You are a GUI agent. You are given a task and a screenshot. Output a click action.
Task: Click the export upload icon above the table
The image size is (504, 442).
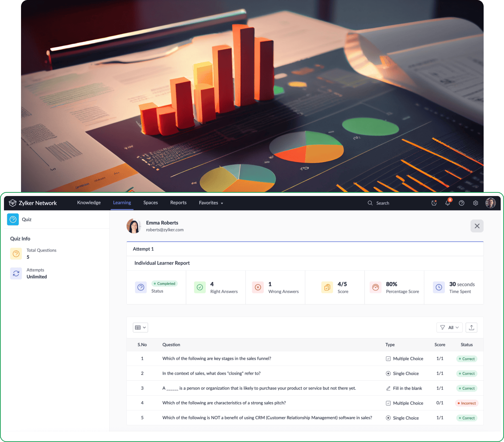[471, 327]
